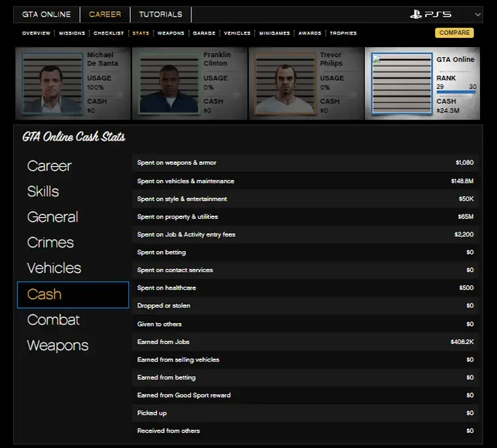Click the PlayStation logo icon
The height and width of the screenshot is (448, 497).
coord(417,14)
